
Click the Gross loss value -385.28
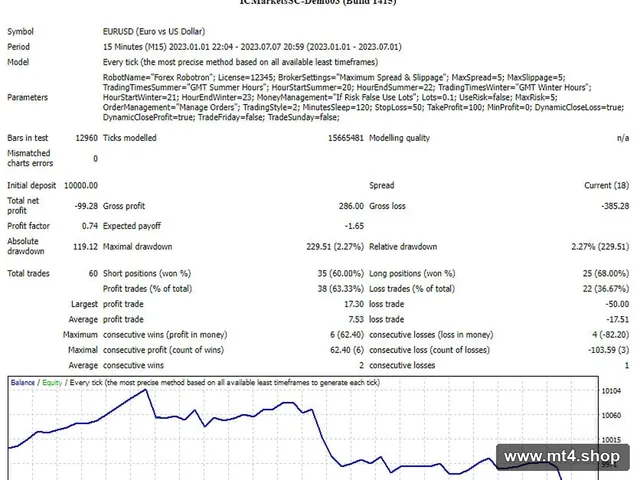[x=615, y=206]
